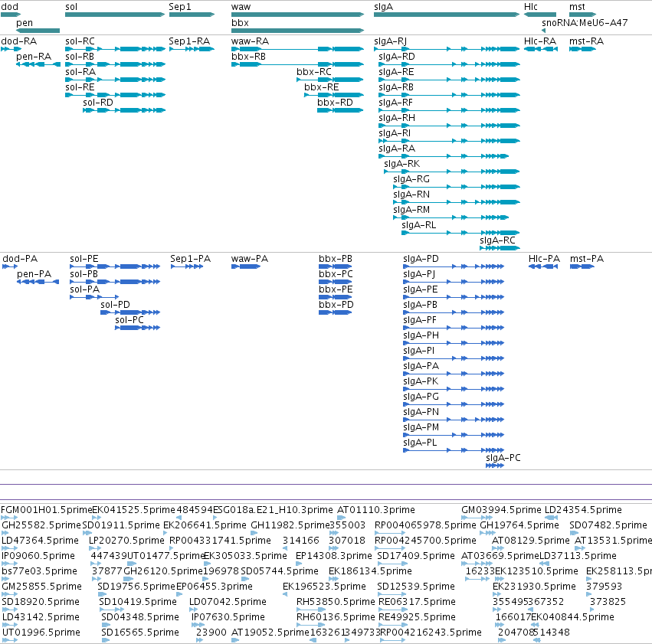
Task: Select the sol-RB transcript
Action: tap(115, 64)
